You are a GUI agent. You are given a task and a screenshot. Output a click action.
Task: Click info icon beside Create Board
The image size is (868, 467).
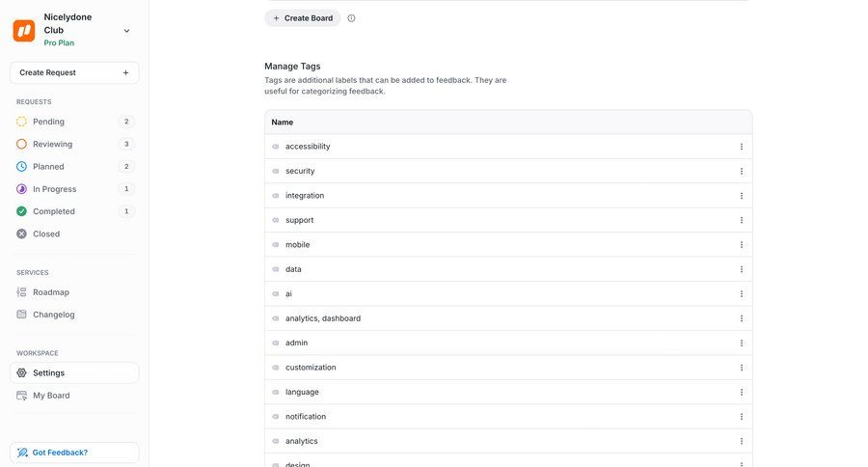coord(351,18)
